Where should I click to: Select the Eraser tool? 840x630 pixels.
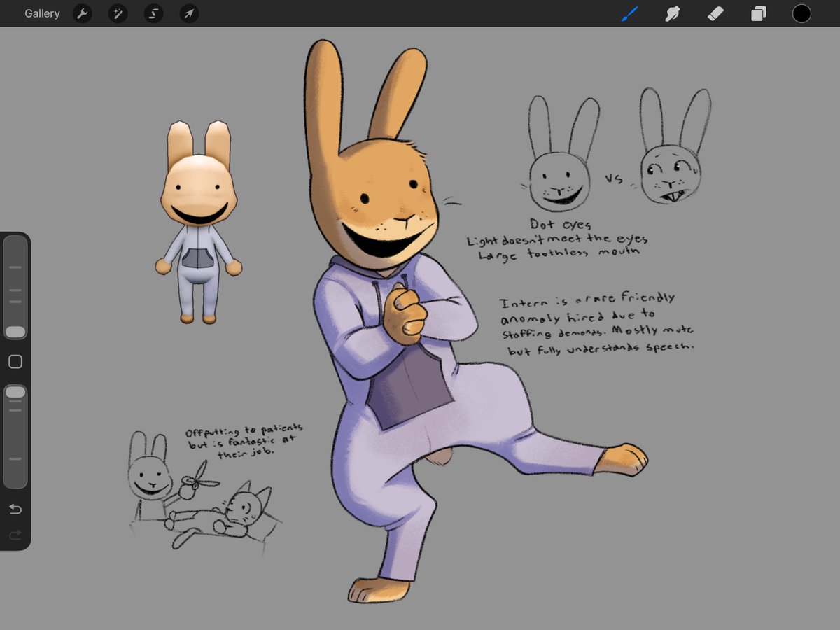[715, 13]
